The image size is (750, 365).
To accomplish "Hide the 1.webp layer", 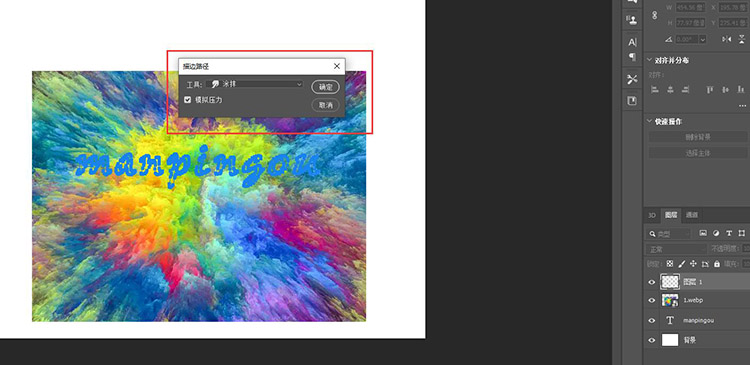I will point(651,300).
